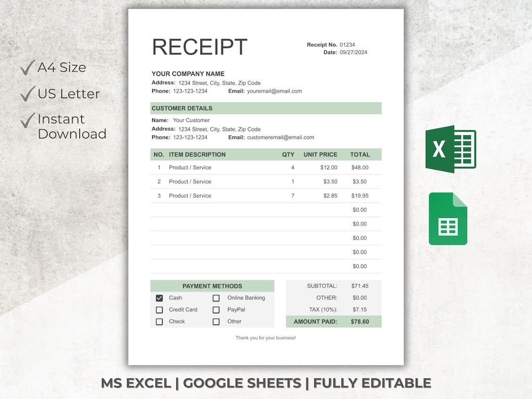The height and width of the screenshot is (399, 532).
Task: Select the checkmark beside US Letter
Action: 27,93
